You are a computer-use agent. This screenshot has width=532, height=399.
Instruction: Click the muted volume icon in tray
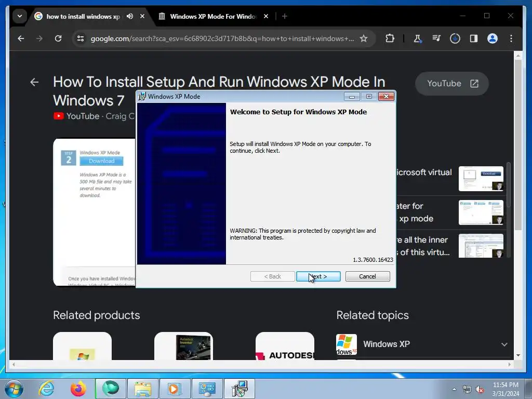[480, 390]
